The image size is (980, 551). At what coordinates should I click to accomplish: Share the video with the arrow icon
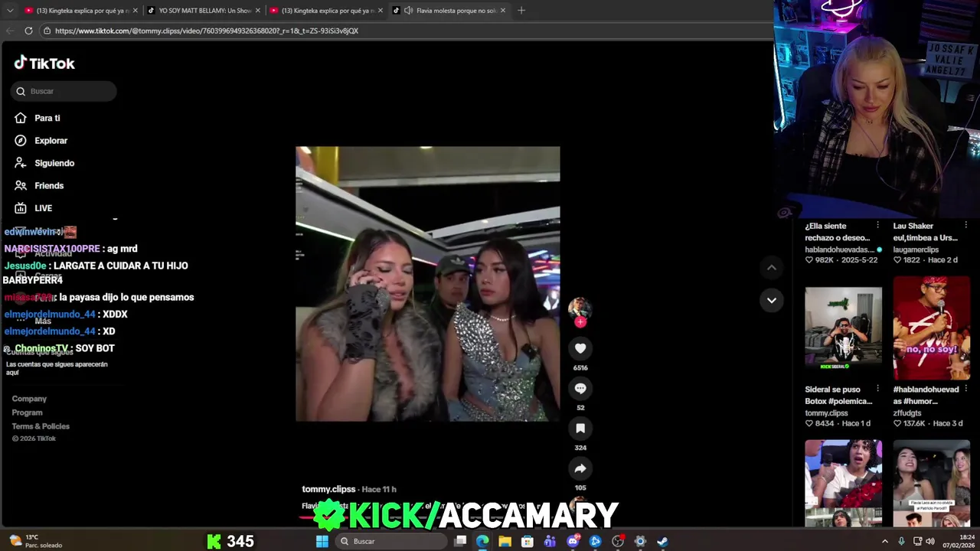(x=580, y=468)
